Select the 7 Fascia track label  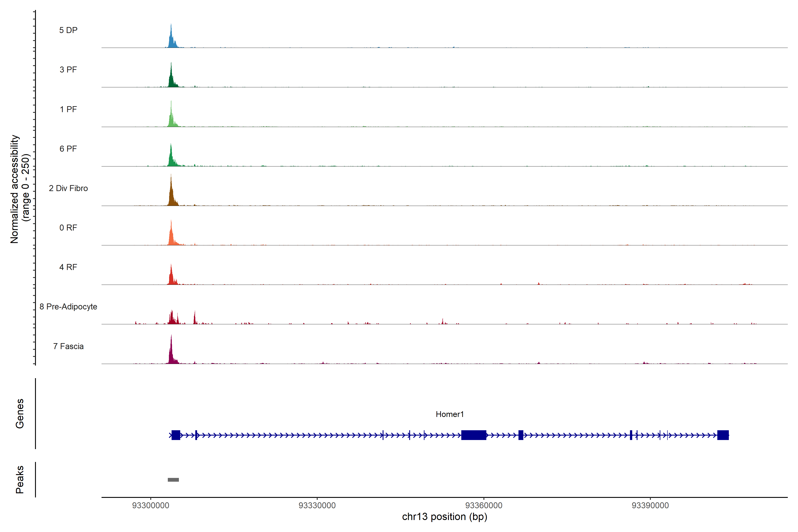[68, 346]
